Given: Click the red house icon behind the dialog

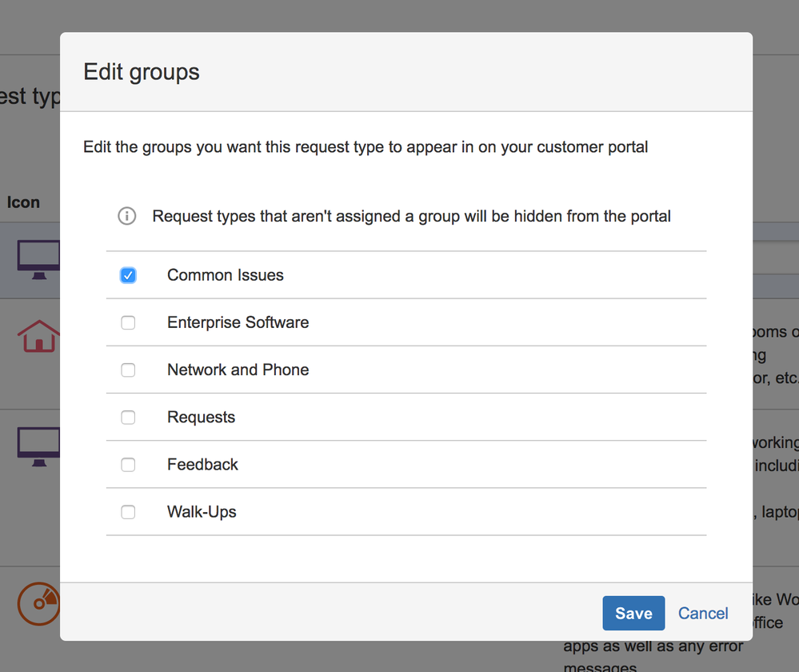Looking at the screenshot, I should [x=38, y=337].
